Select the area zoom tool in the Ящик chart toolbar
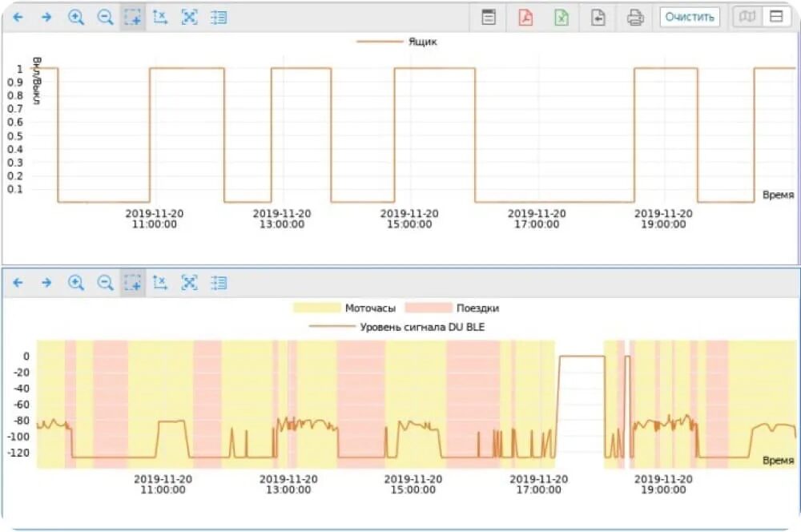Viewport: 801px width, 532px height. [133, 17]
